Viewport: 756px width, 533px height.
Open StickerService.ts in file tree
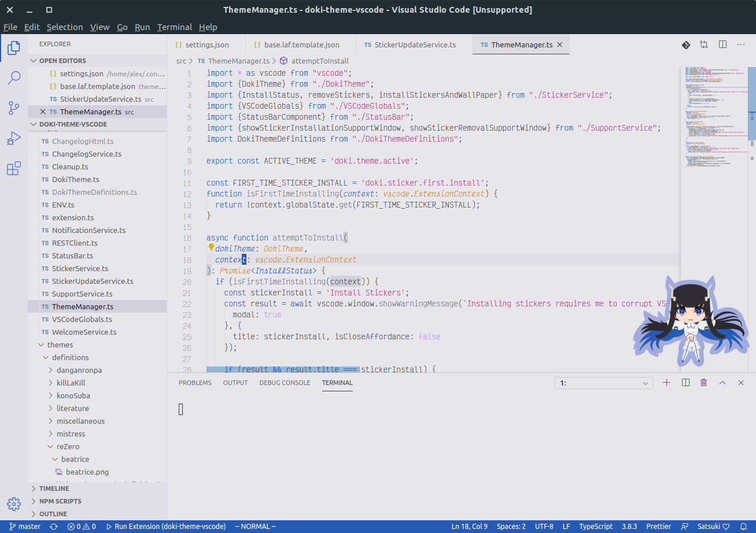point(97,268)
